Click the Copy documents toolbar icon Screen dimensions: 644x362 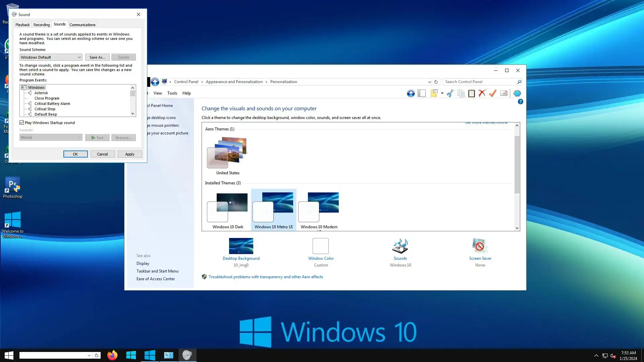click(461, 93)
